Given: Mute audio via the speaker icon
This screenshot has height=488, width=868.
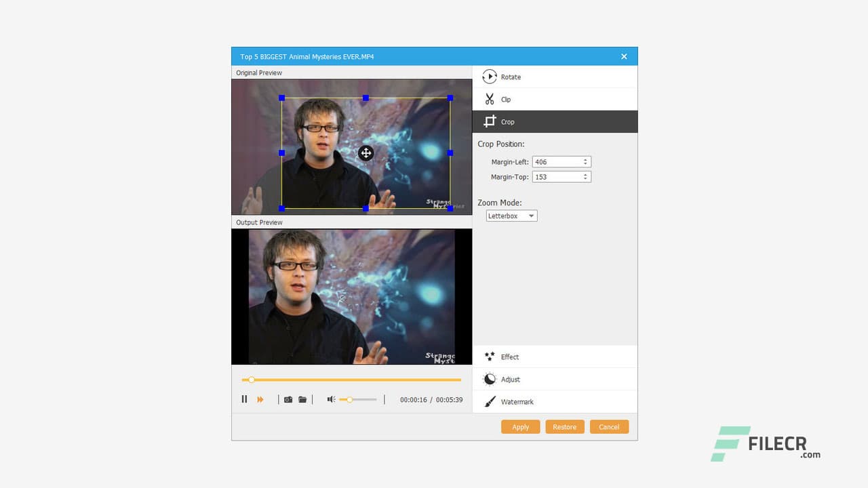Looking at the screenshot, I should coord(330,399).
